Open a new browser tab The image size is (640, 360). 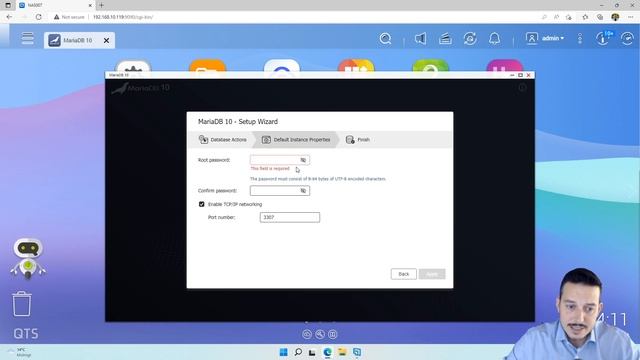101,5
